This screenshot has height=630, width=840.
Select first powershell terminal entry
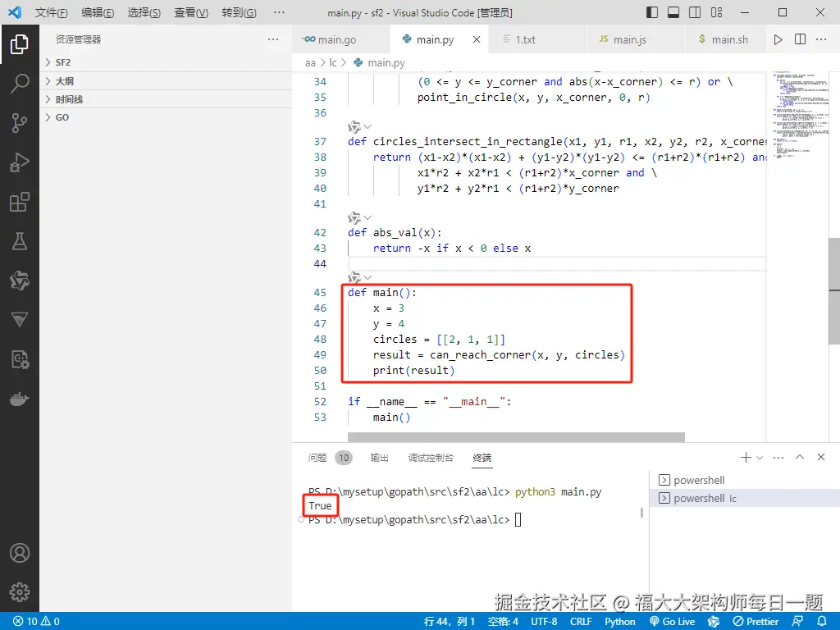pos(745,480)
